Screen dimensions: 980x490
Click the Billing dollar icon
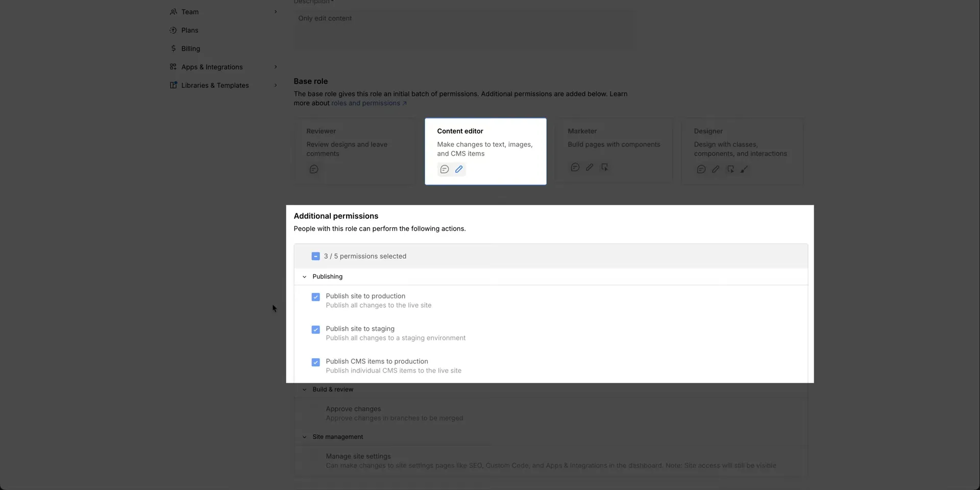tap(174, 48)
